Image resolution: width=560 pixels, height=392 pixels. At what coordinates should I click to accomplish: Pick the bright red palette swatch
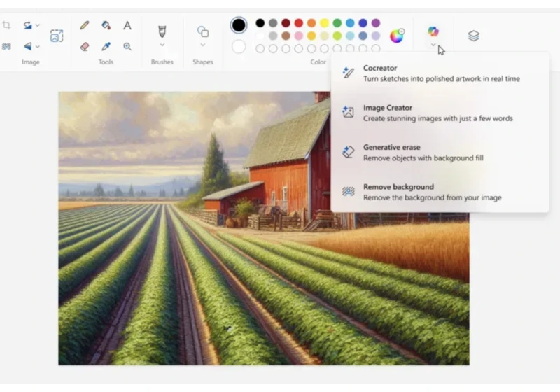coord(299,23)
